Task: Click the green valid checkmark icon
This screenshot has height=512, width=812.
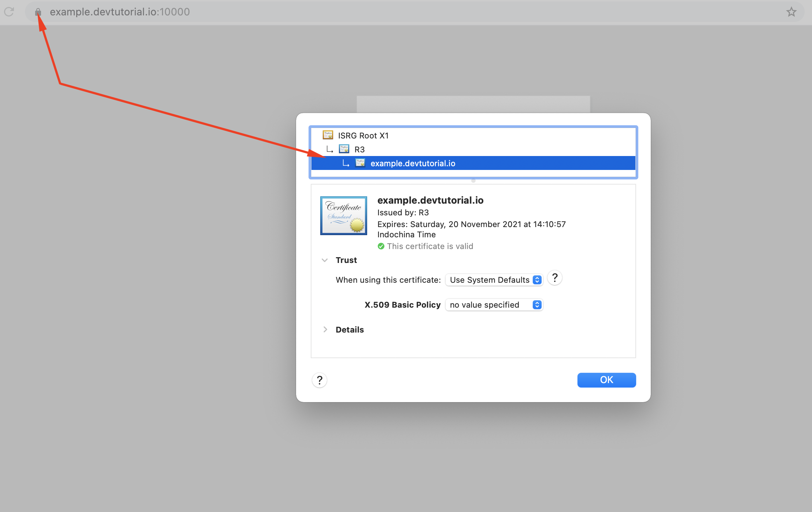Action: (381, 246)
